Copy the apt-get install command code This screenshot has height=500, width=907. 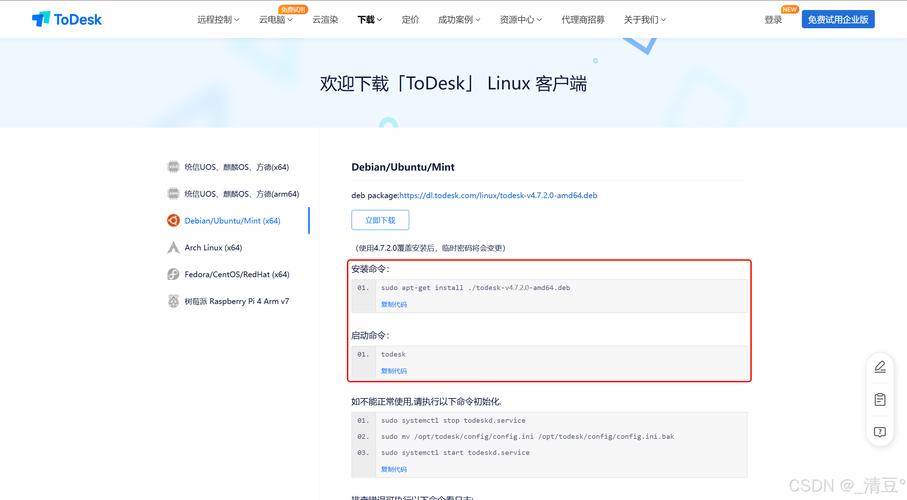[x=394, y=304]
